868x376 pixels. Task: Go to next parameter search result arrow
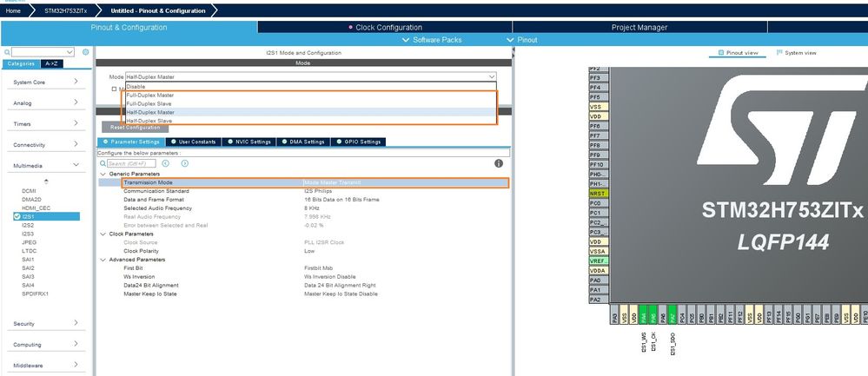click(x=185, y=163)
